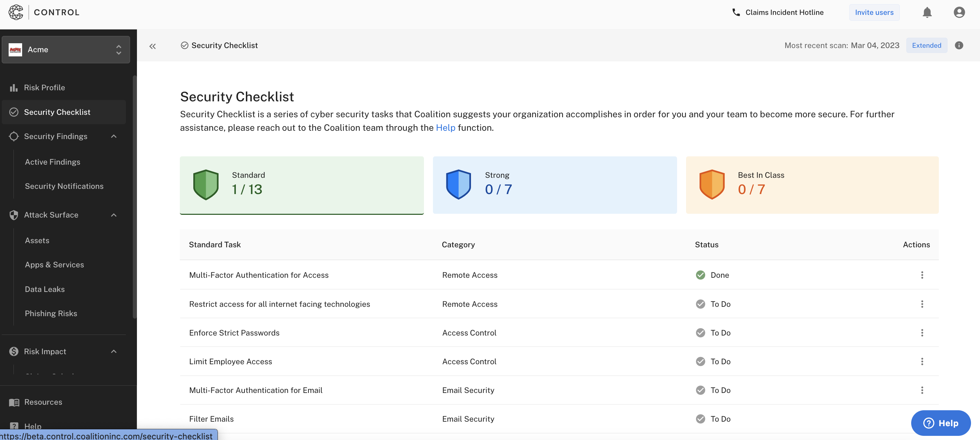This screenshot has width=980, height=440.
Task: Collapse sidebar with double chevron icon
Action: pos(152,46)
